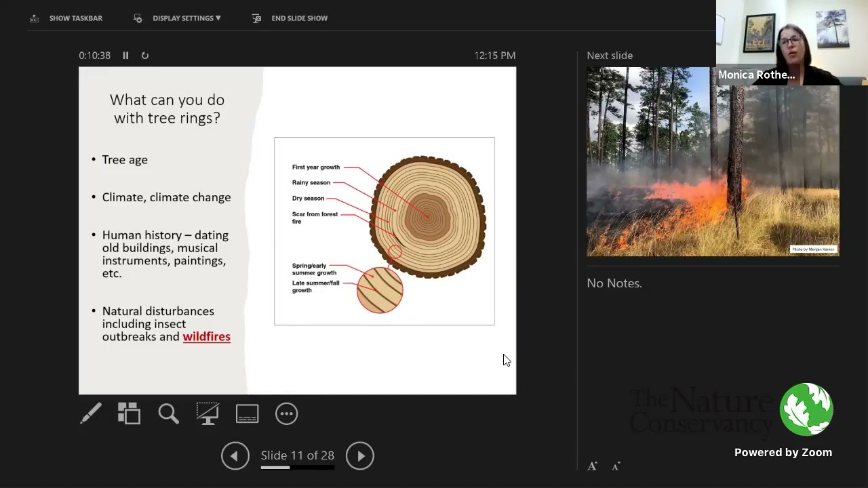The image size is (868, 488).
Task: Open Display Settings dropdown
Action: 186,18
